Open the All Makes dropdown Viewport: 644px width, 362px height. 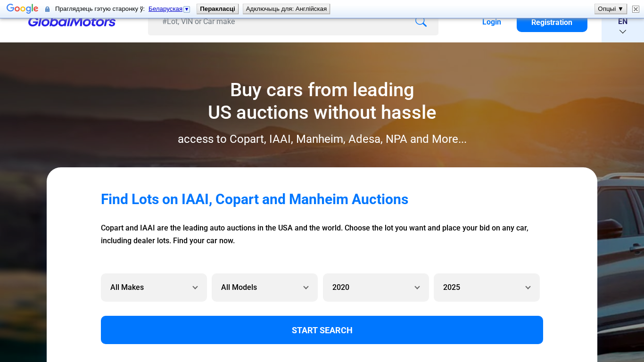pyautogui.click(x=154, y=288)
